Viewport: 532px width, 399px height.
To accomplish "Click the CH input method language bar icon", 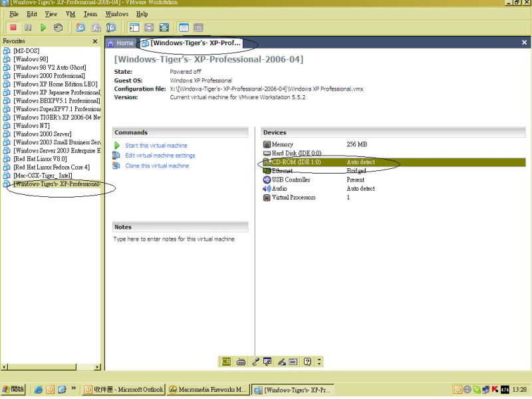I will click(x=226, y=362).
